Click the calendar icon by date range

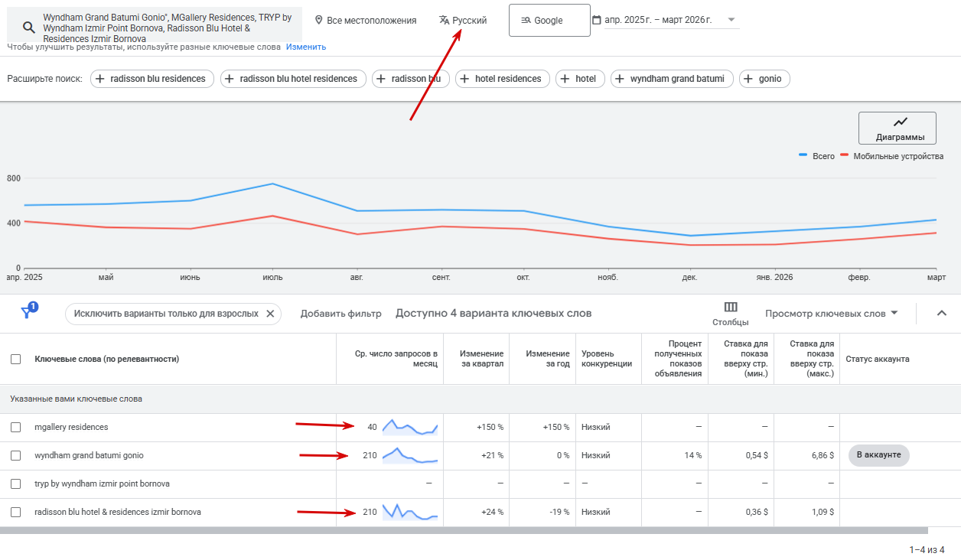point(597,20)
